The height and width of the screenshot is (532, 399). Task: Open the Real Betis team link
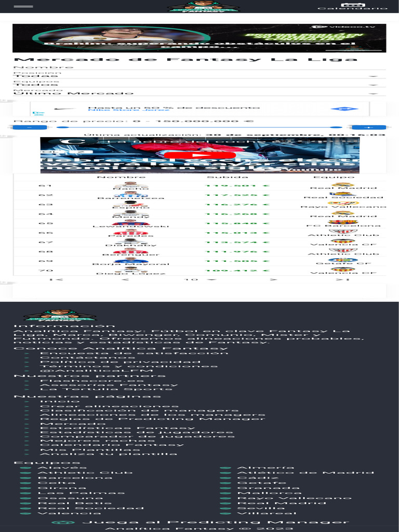coord(75,503)
